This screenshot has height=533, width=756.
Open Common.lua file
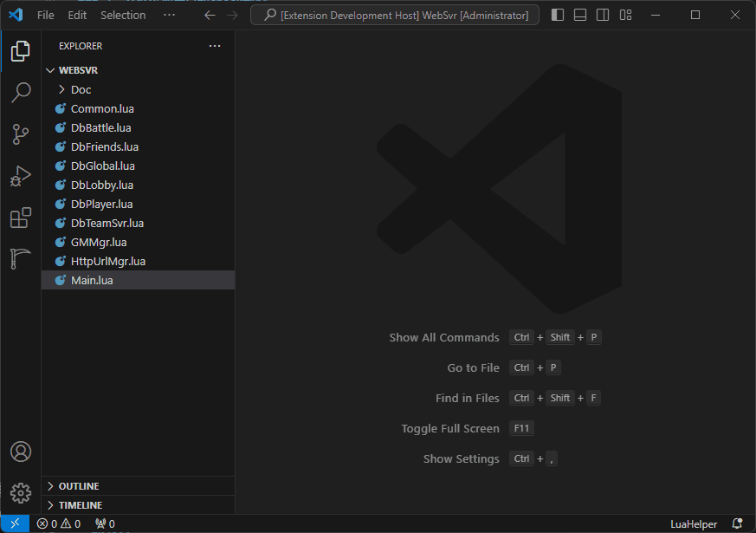(x=138, y=108)
